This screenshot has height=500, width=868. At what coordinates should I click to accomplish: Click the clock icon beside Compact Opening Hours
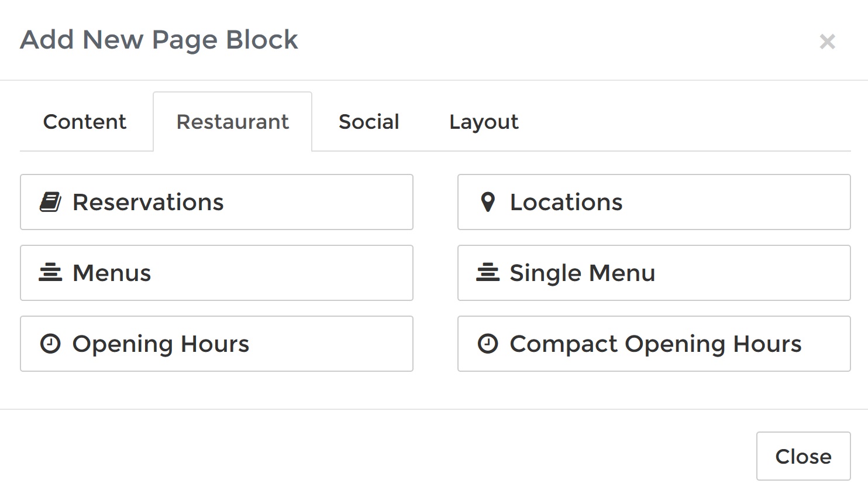(487, 344)
